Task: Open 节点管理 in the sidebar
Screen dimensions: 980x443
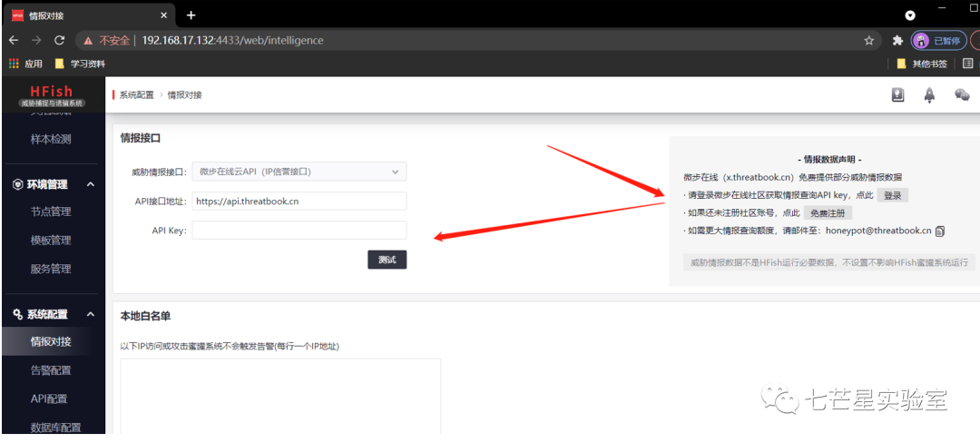Action: point(51,212)
